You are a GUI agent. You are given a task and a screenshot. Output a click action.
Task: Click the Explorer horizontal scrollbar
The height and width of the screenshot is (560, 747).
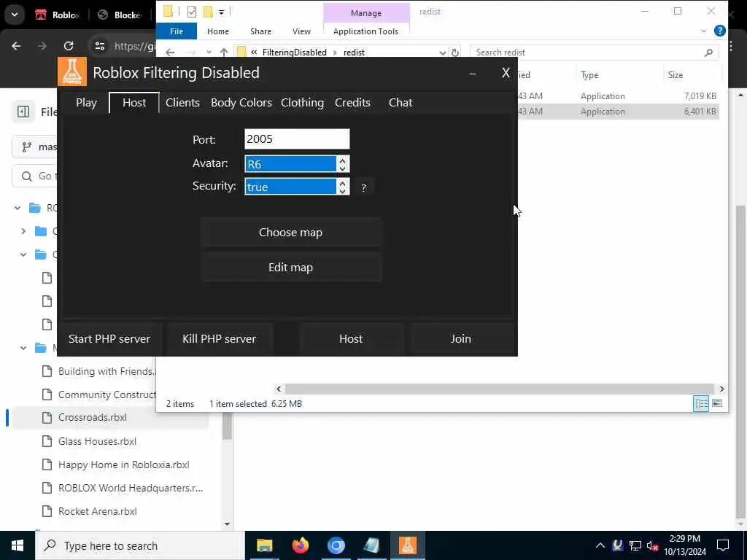point(499,389)
